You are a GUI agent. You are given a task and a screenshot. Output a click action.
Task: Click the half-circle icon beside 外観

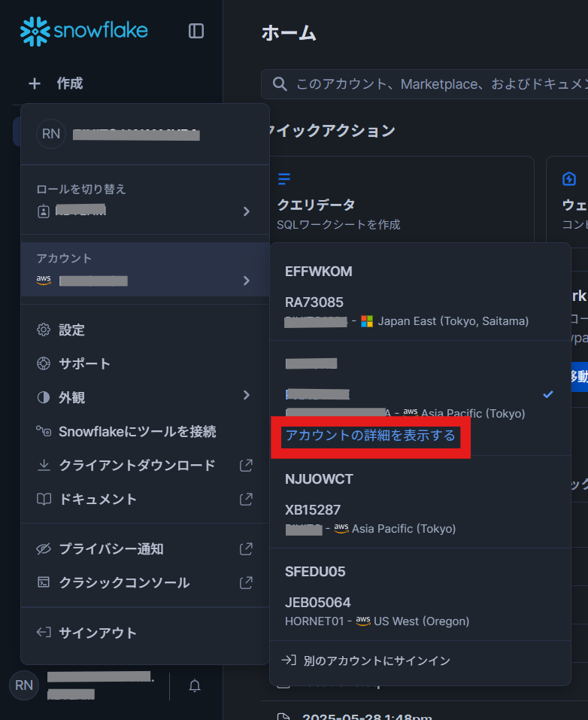pos(43,397)
